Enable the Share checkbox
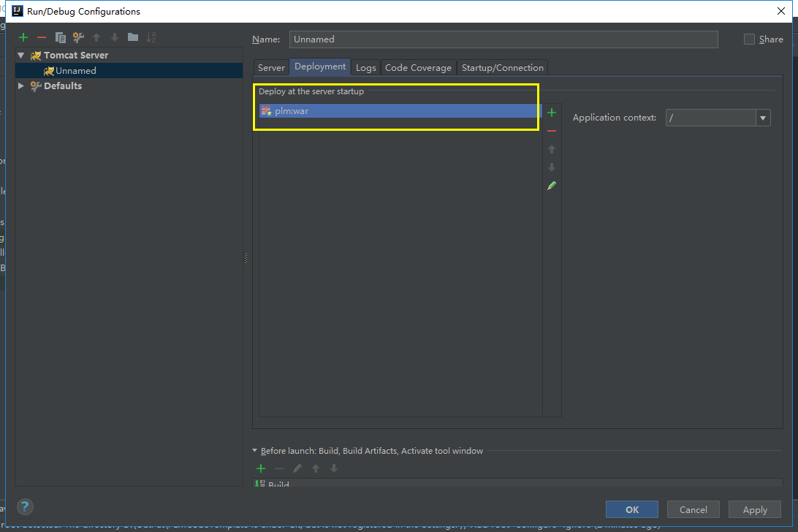The image size is (798, 532). (x=749, y=39)
